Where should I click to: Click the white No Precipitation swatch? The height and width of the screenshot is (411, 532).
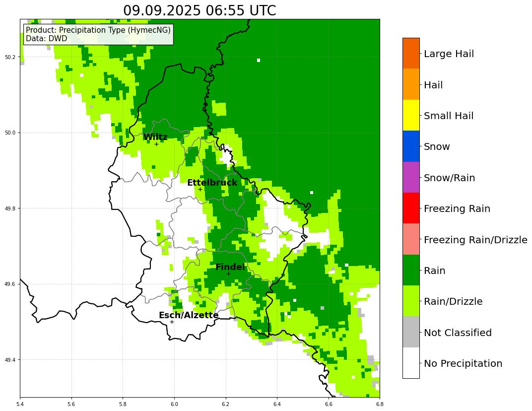[x=411, y=363]
